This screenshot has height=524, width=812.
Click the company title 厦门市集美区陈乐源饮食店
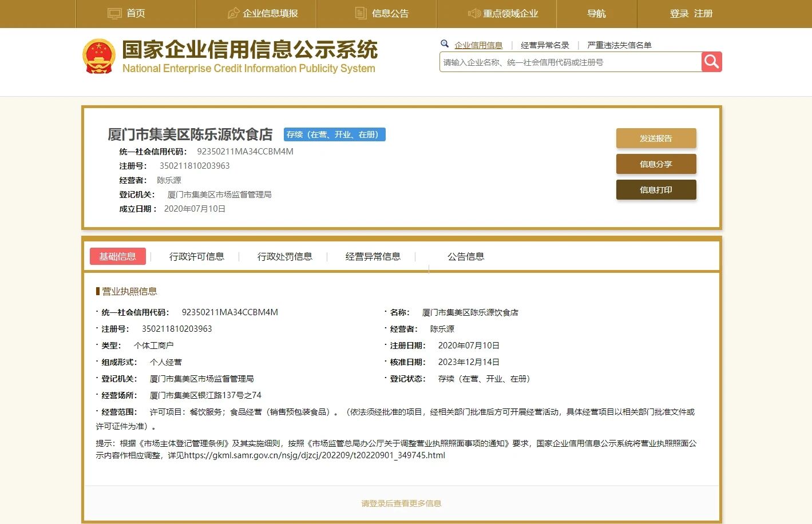(190, 134)
